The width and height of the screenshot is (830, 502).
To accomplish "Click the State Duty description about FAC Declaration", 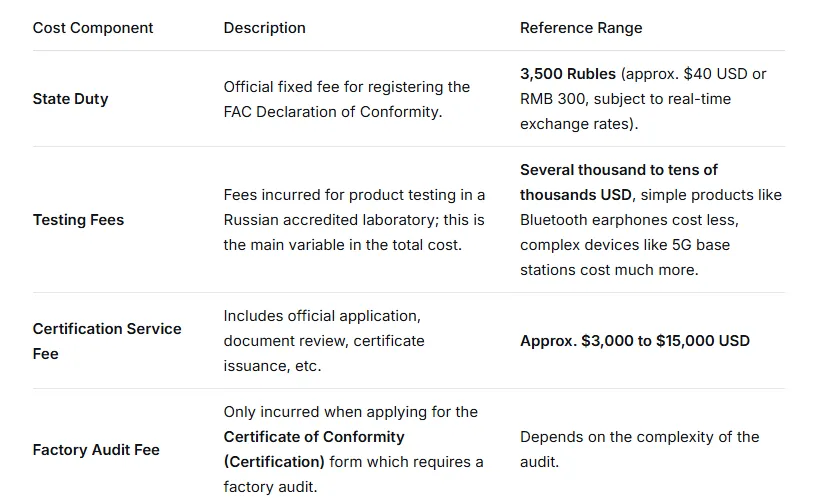I will [x=346, y=99].
